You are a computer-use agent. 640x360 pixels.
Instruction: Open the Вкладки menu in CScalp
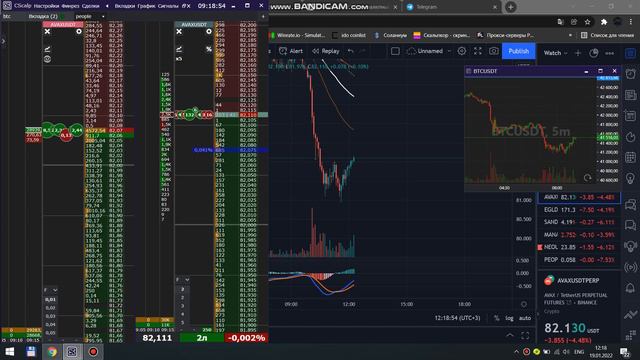coord(124,6)
